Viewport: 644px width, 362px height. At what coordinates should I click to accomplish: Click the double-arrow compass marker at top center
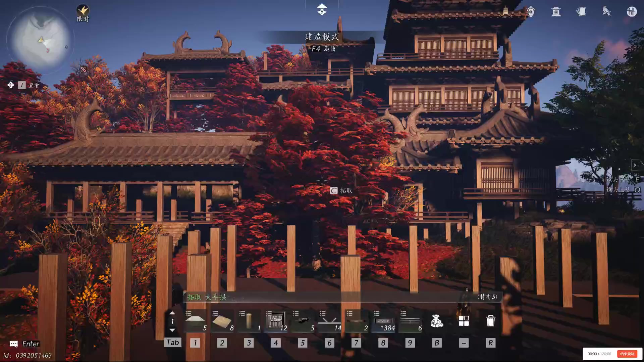pos(322,9)
